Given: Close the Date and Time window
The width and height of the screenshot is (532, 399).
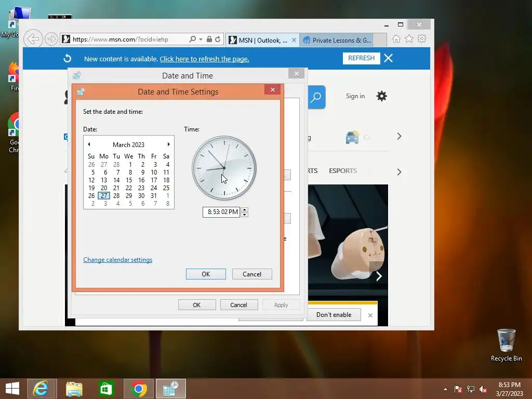Looking at the screenshot, I should 297,73.
